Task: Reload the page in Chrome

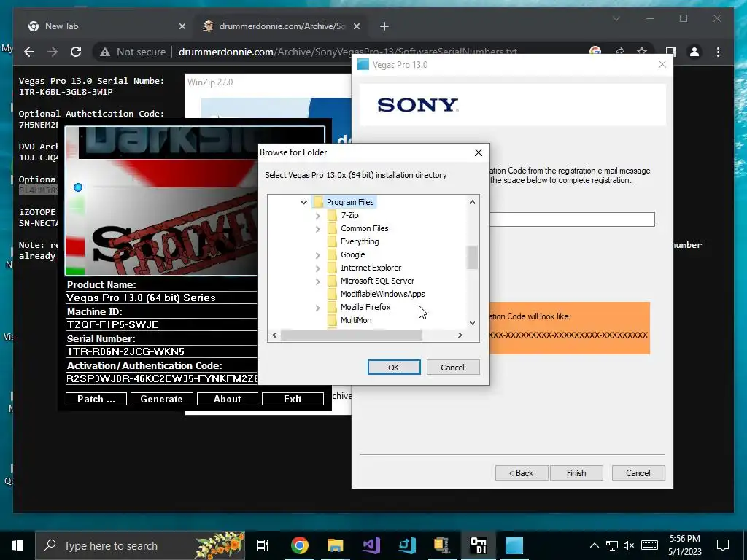Action: tap(76, 52)
